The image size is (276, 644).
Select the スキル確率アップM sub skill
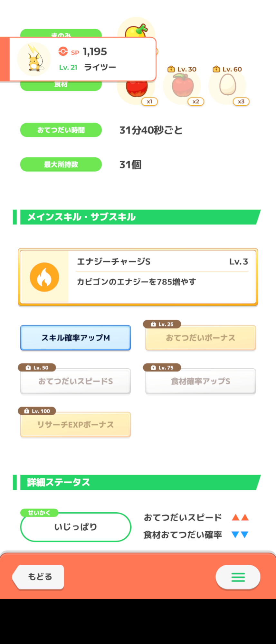(x=75, y=338)
